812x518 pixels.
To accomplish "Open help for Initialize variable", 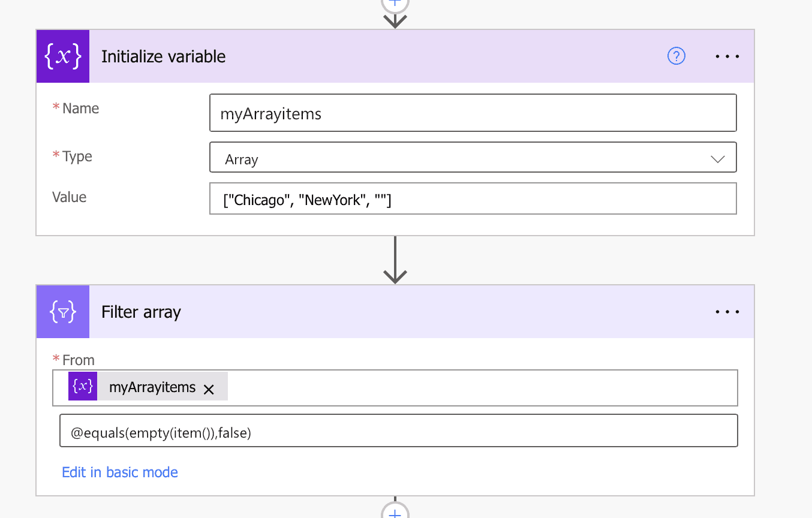I will click(x=676, y=56).
